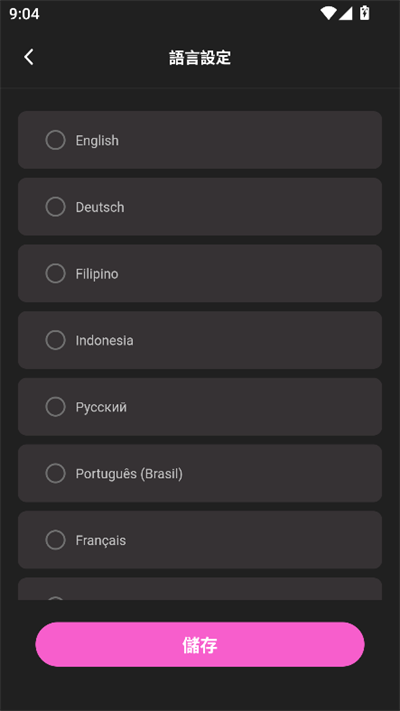Screen dimensions: 400x711
Task: Tap the Indonesia language label
Action: [x=104, y=341]
